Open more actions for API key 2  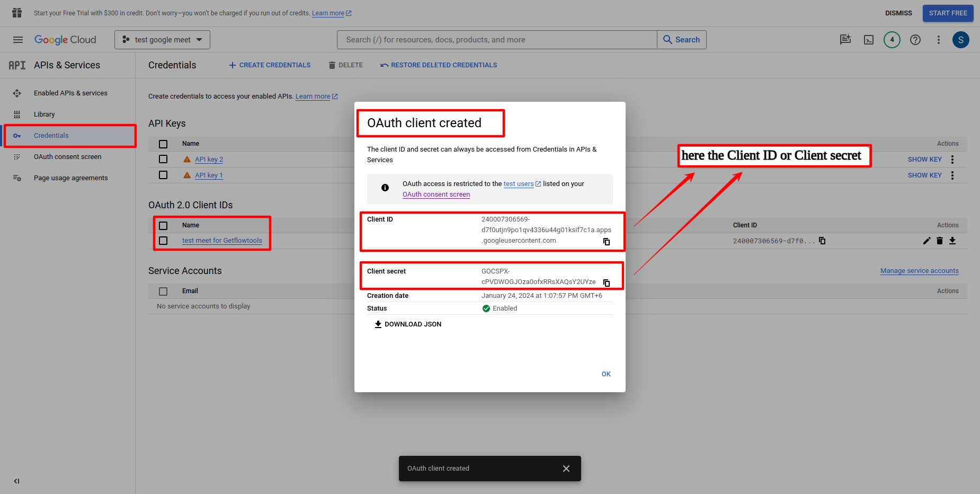[952, 160]
